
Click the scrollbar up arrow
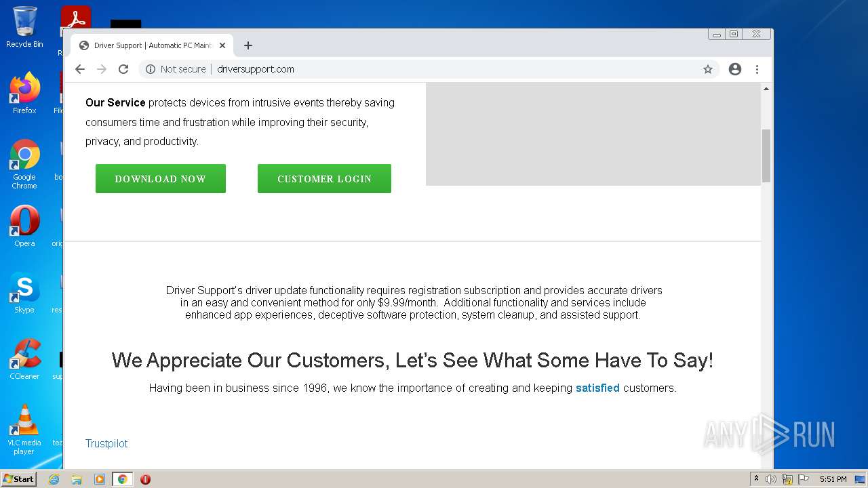(x=766, y=89)
